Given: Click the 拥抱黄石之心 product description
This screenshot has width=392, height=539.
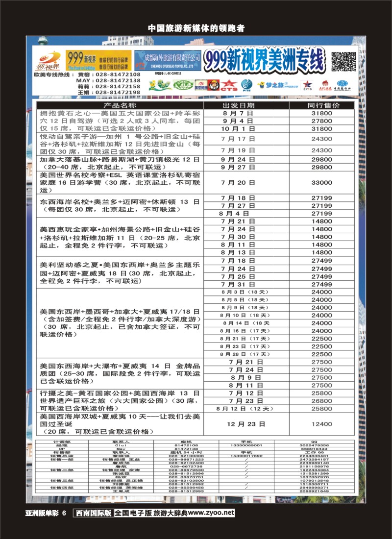Looking at the screenshot, I should 120,121.
